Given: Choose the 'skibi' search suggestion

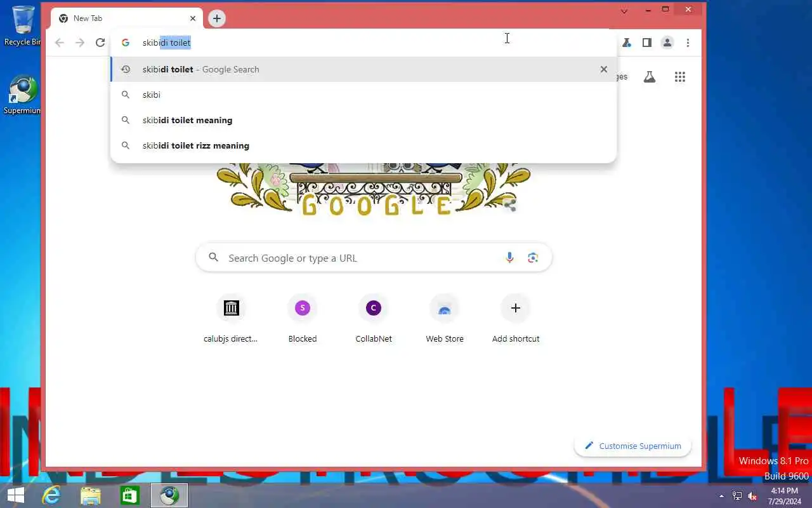Looking at the screenshot, I should click(363, 95).
